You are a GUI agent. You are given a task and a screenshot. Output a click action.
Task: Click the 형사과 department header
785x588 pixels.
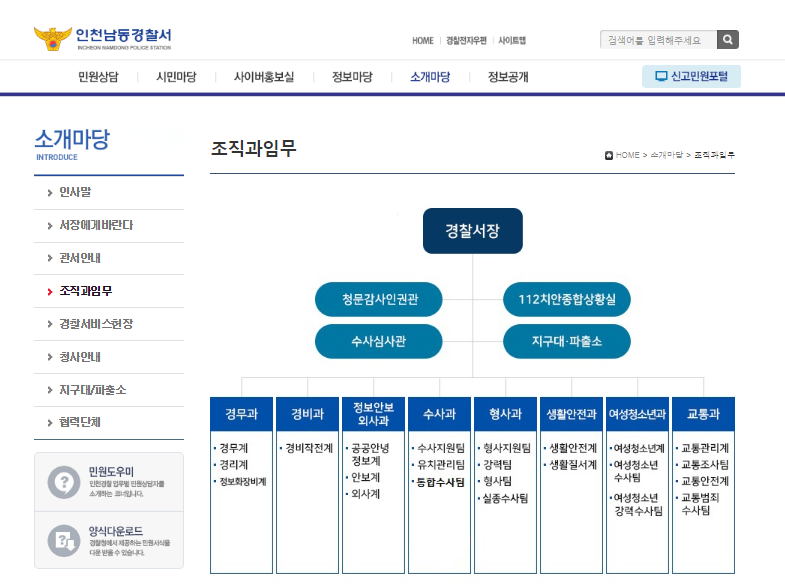click(x=506, y=414)
